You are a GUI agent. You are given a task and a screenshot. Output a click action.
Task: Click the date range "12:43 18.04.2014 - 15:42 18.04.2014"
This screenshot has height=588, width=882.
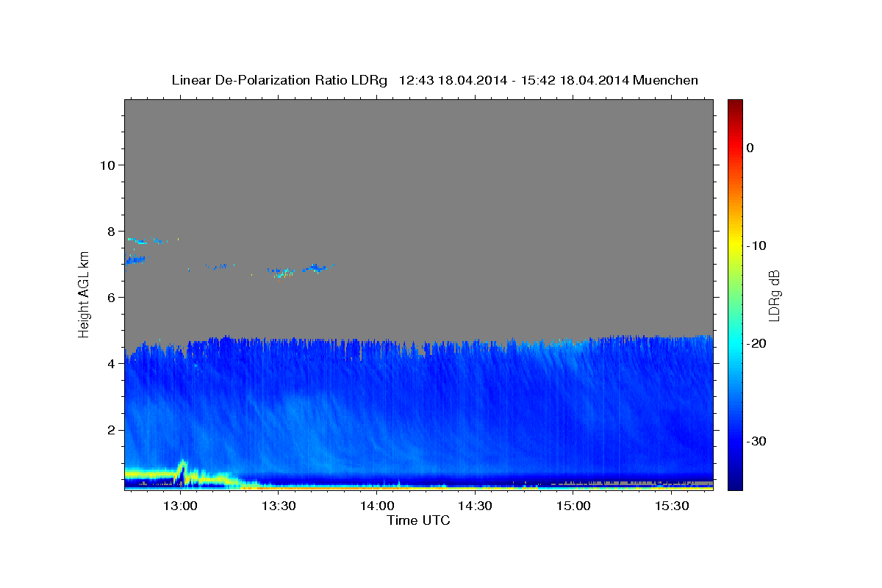pyautogui.click(x=513, y=80)
